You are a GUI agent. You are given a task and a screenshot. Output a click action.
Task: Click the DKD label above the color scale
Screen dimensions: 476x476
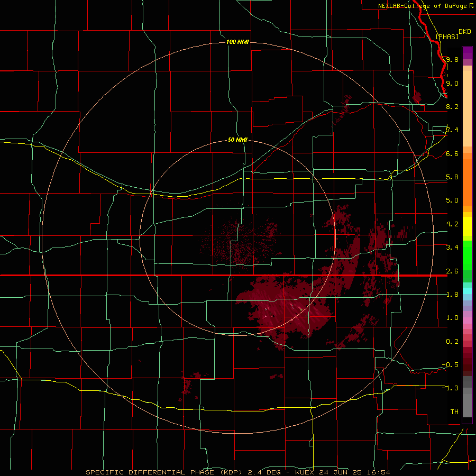point(465,31)
